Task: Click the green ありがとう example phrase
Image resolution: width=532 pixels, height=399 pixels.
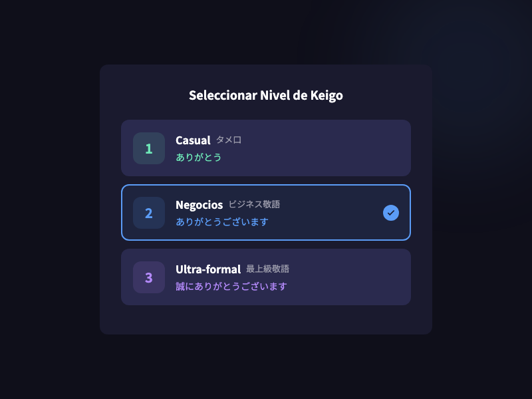Action: pyautogui.click(x=198, y=158)
